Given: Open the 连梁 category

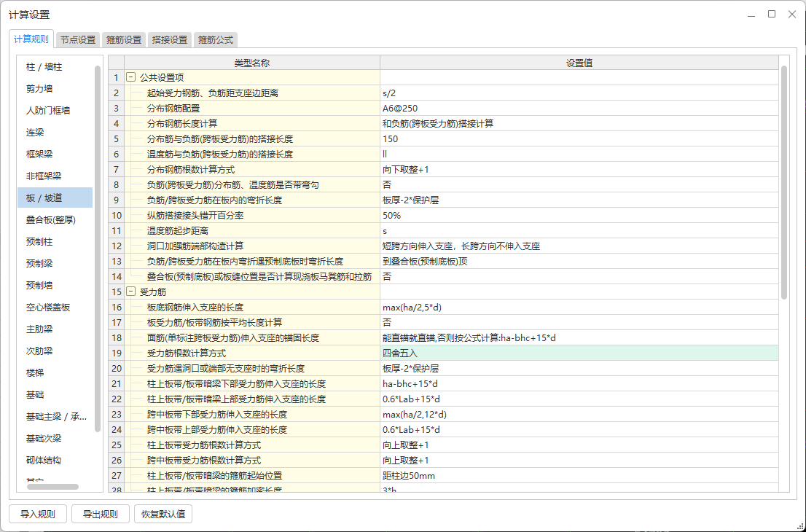Looking at the screenshot, I should tap(55, 132).
